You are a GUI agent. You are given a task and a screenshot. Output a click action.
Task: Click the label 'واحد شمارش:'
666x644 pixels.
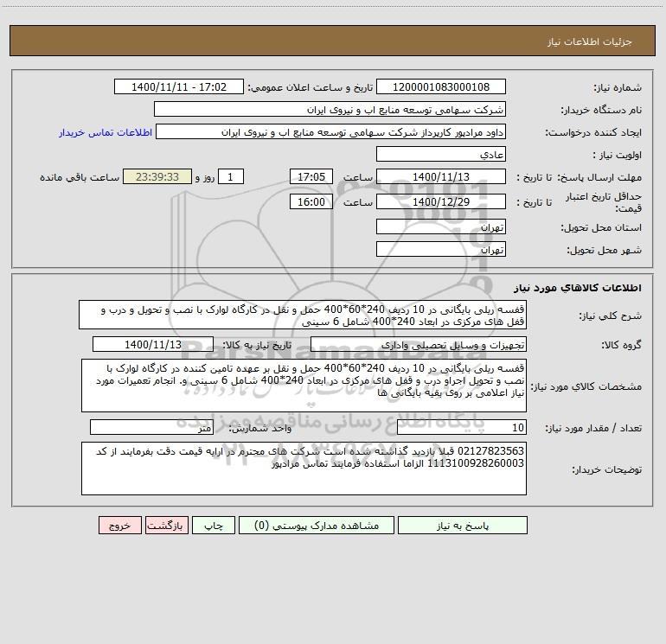[260, 429]
